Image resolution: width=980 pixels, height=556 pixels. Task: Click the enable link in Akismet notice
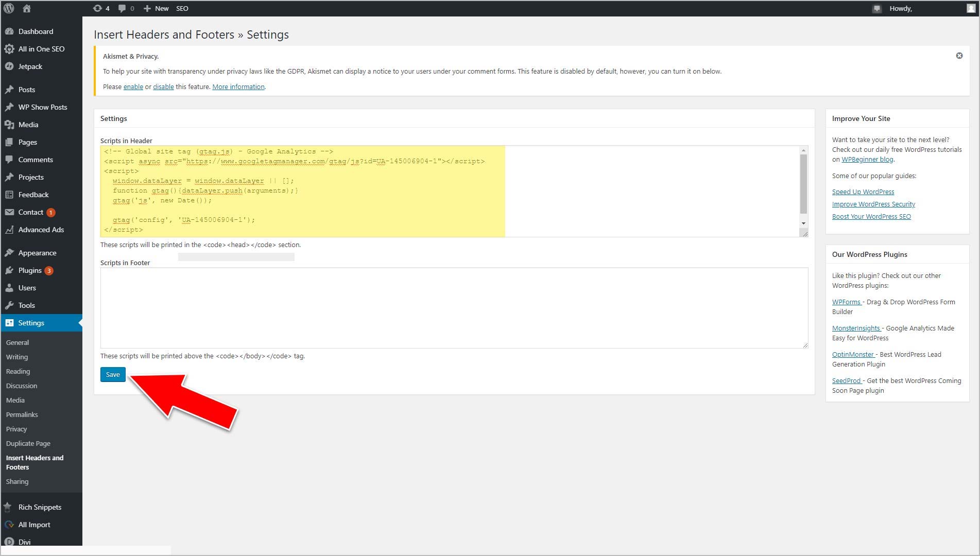click(x=133, y=86)
